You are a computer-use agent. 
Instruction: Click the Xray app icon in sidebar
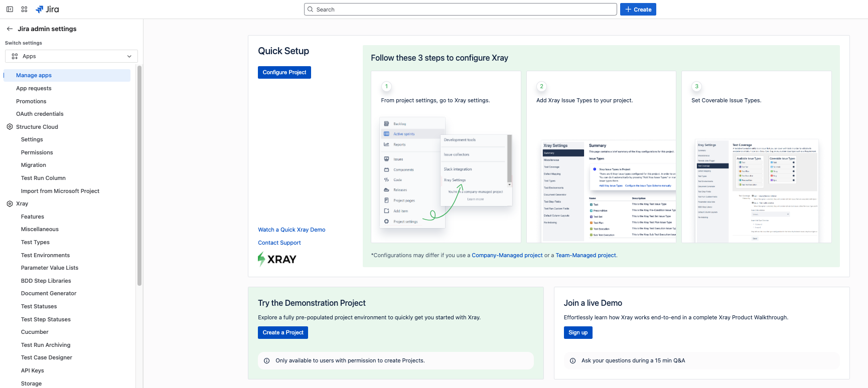10,204
